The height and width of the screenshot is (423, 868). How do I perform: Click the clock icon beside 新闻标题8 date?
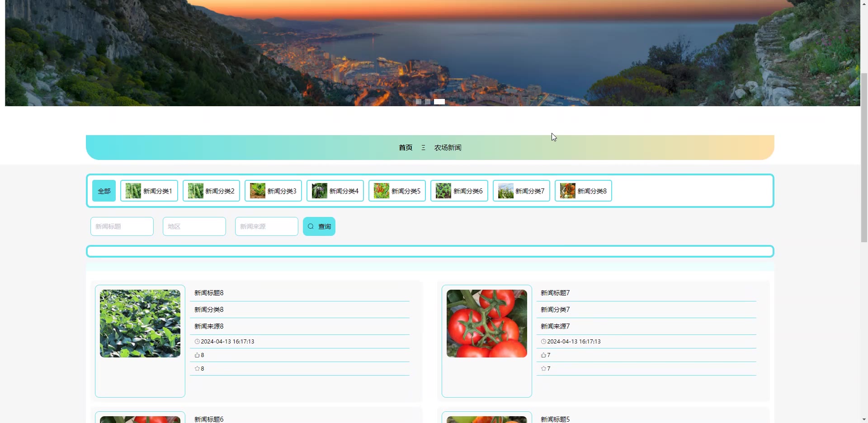(x=197, y=342)
